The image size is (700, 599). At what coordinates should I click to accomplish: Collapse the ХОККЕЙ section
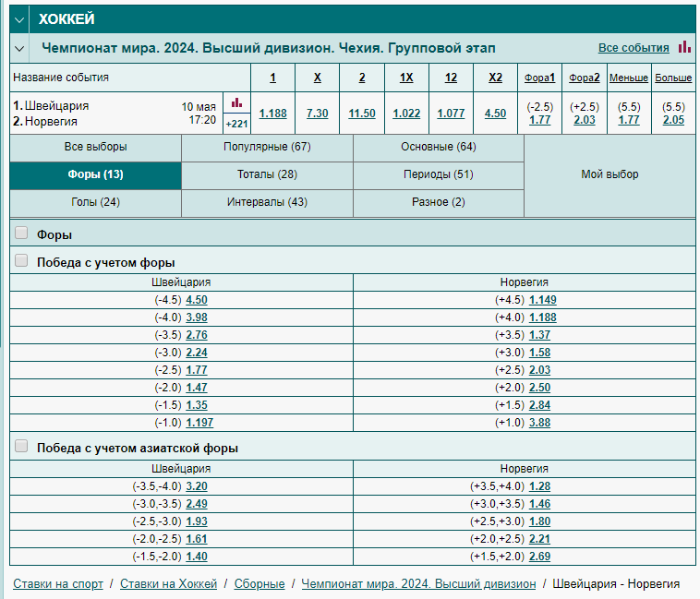coord(19,19)
